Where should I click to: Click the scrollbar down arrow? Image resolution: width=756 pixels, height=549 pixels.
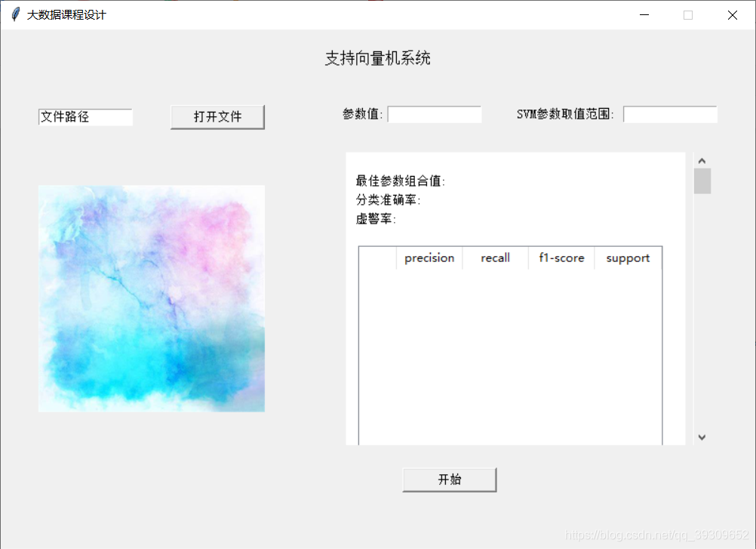click(x=702, y=436)
